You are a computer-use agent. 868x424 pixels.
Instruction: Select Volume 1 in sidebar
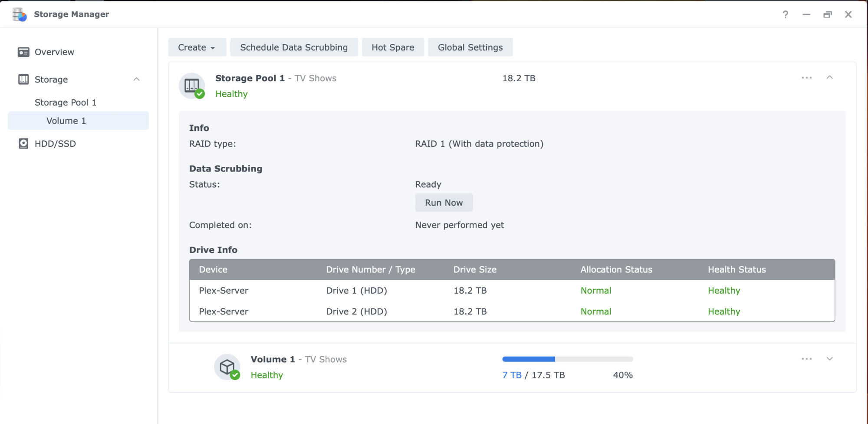(66, 121)
